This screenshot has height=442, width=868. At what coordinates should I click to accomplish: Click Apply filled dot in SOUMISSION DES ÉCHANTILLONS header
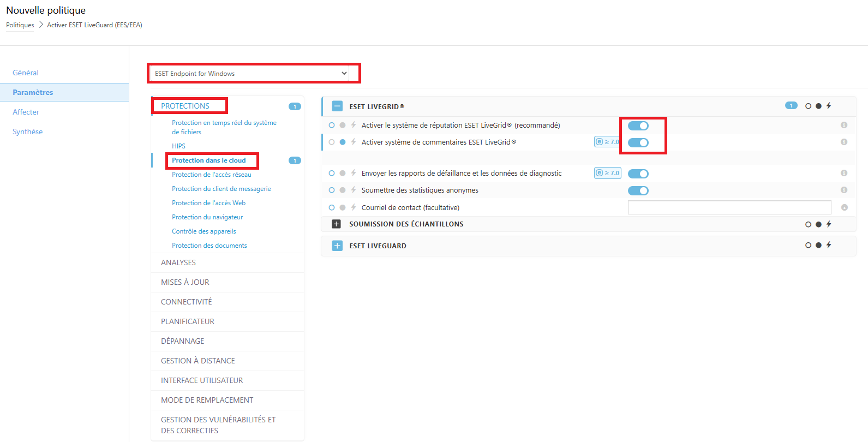click(x=818, y=224)
